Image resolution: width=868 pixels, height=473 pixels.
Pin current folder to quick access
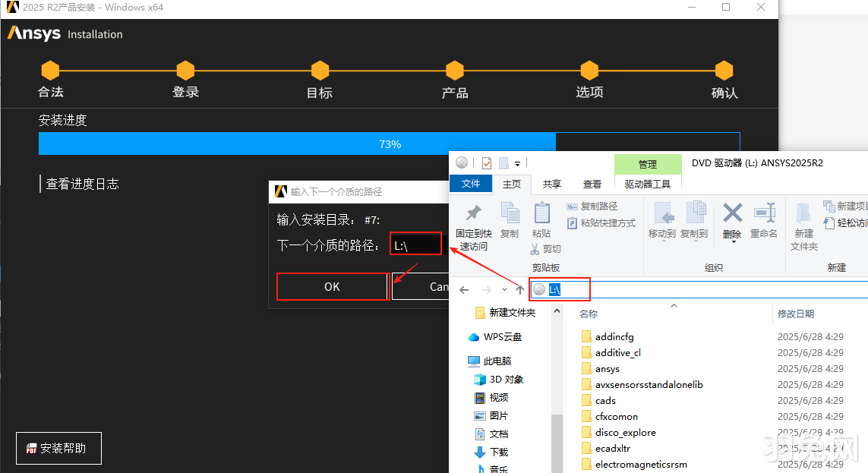[475, 220]
